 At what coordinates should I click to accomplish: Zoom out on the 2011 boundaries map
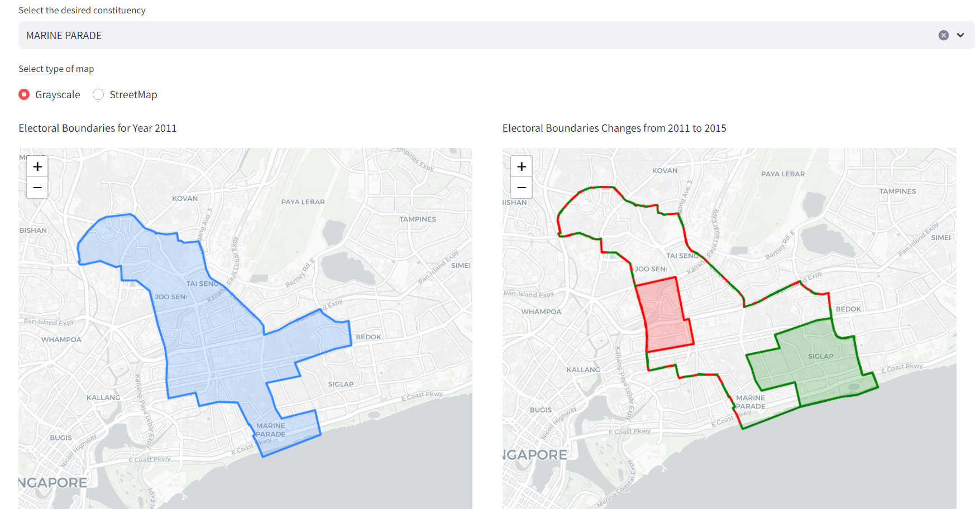click(x=37, y=188)
